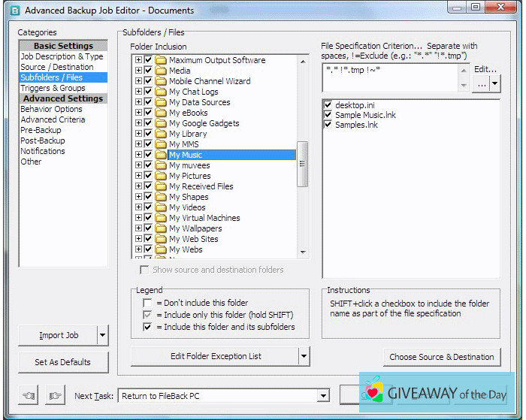Click the My Music folder icon
Screen dimensions: 526x420
pos(160,155)
